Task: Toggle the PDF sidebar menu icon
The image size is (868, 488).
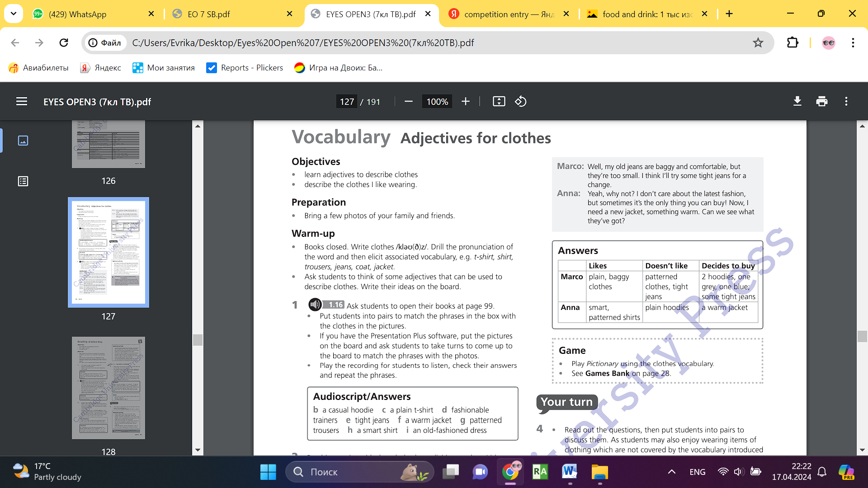Action: [x=22, y=102]
